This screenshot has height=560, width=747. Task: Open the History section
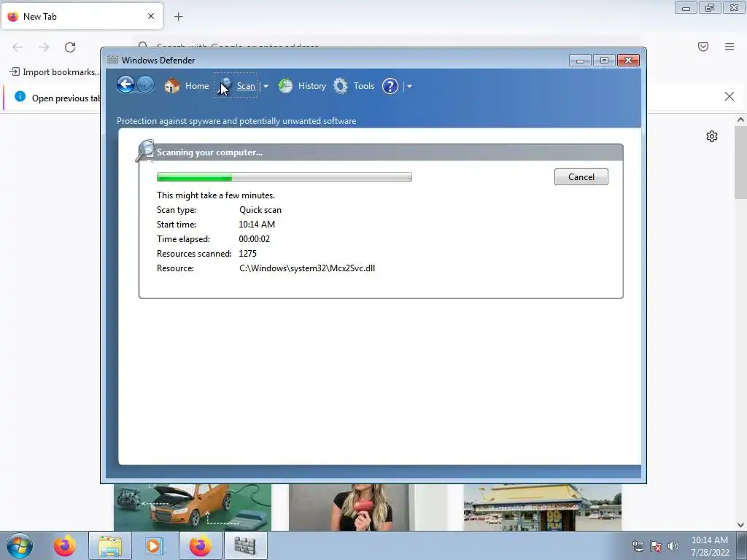[x=312, y=86]
